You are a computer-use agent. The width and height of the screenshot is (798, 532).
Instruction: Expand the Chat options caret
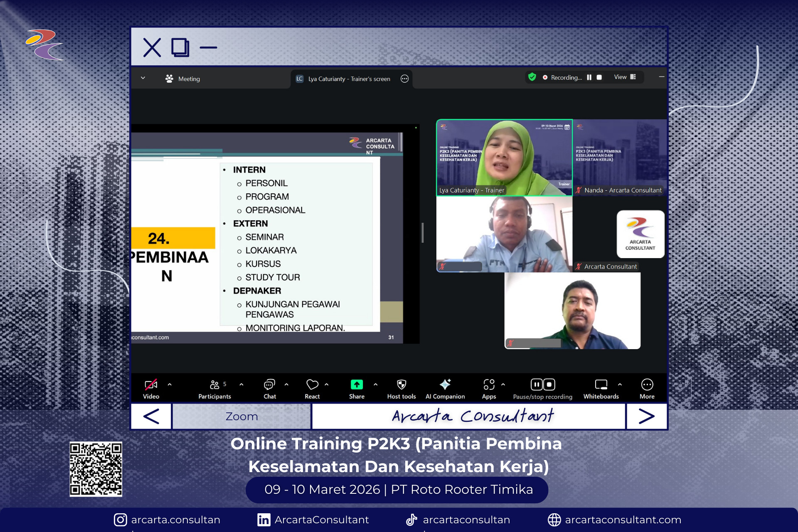pyautogui.click(x=286, y=384)
